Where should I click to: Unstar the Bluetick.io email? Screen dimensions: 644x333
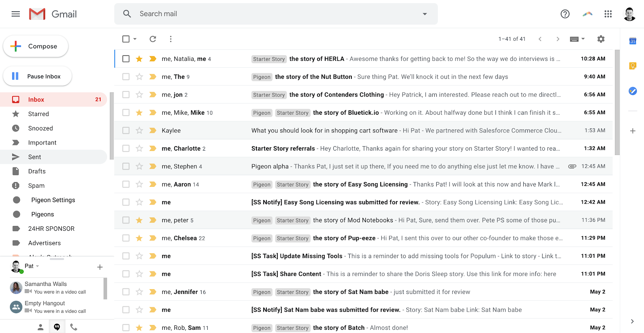[139, 112]
